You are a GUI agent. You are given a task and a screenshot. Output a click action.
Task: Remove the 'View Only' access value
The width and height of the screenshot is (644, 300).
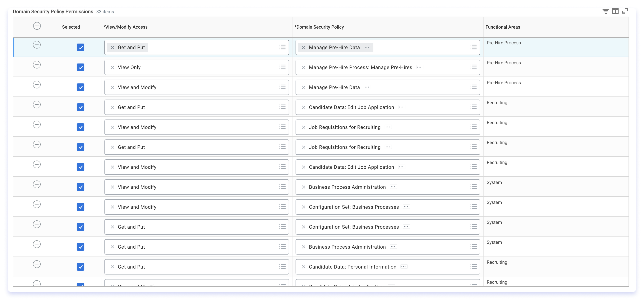113,67
